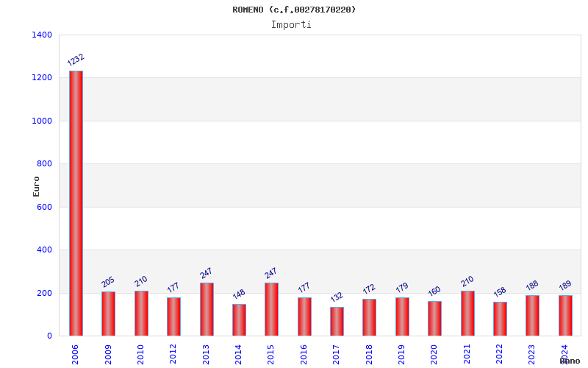Select the 210 label above 2010 bar
This screenshot has height=368, width=588.
pos(141,281)
